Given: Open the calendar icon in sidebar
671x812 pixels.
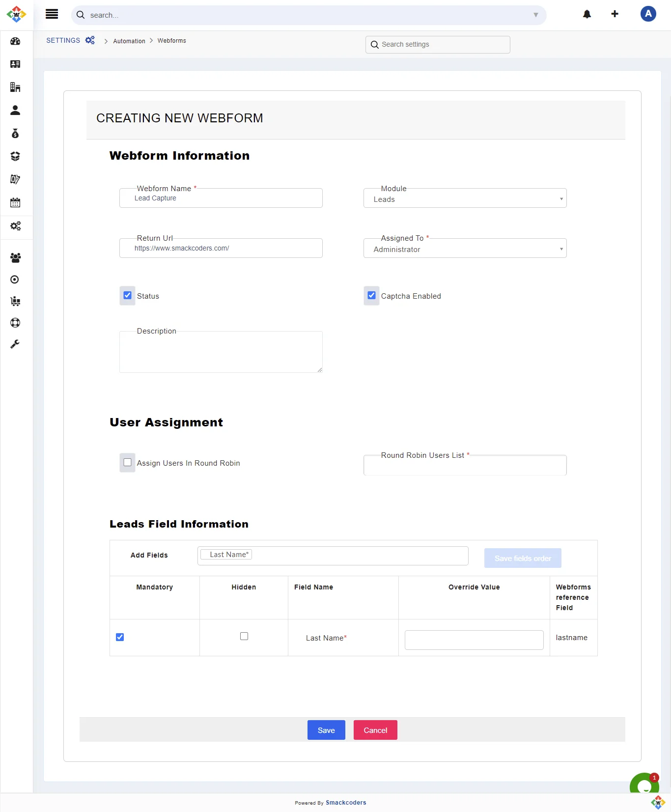Looking at the screenshot, I should pos(15,202).
